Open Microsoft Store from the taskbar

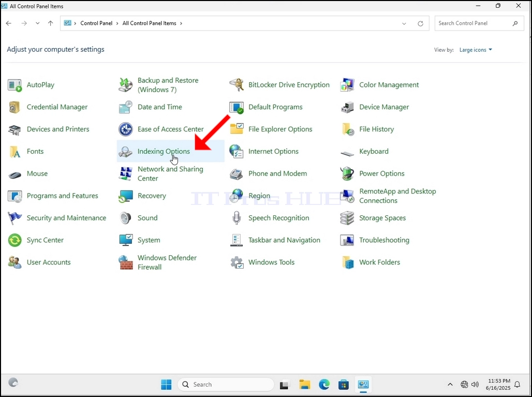click(344, 385)
